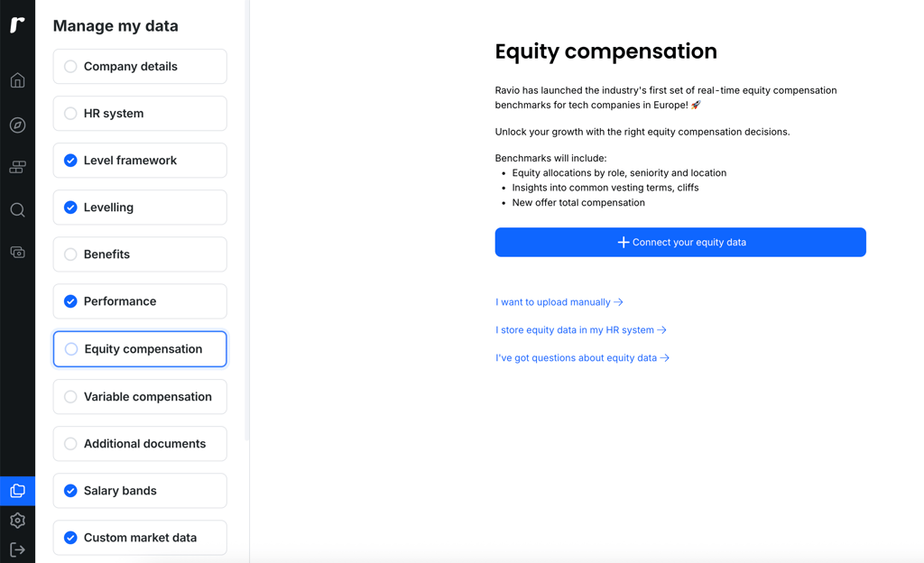924x563 pixels.
Task: Click Connect your equity data button
Action: [x=680, y=242]
